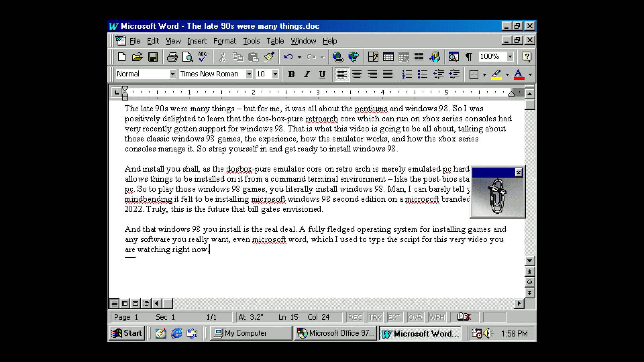Expand the Normal style dropdown
This screenshot has width=644, height=362.
tap(172, 74)
